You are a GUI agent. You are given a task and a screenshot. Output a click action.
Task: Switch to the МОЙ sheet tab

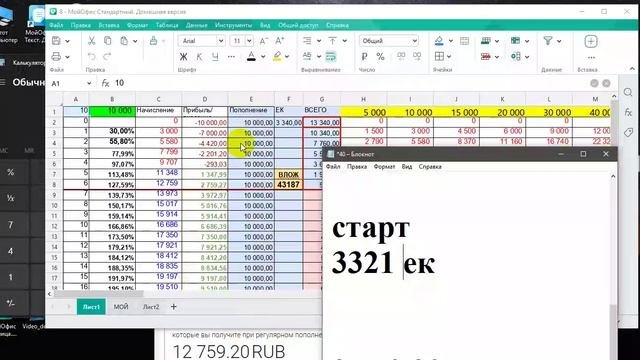[x=121, y=307]
